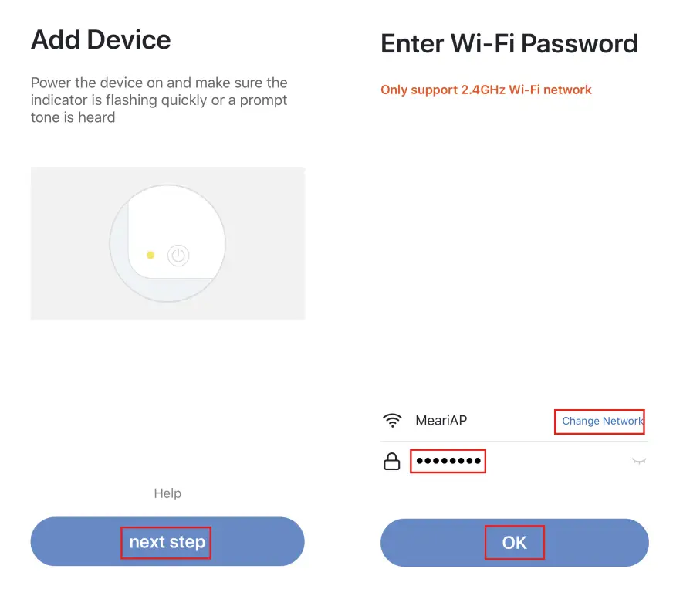This screenshot has width=700, height=596.
Task: Click the device illustration image
Action: click(167, 242)
